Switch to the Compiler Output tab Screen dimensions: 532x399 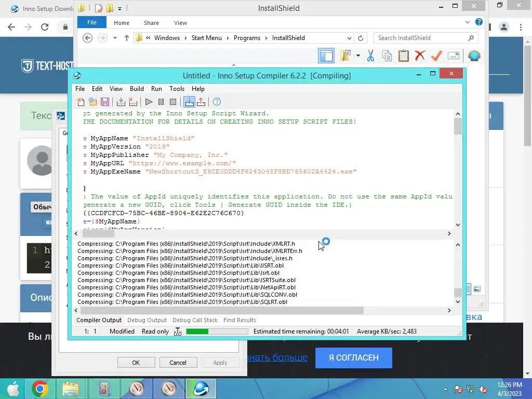click(x=99, y=320)
